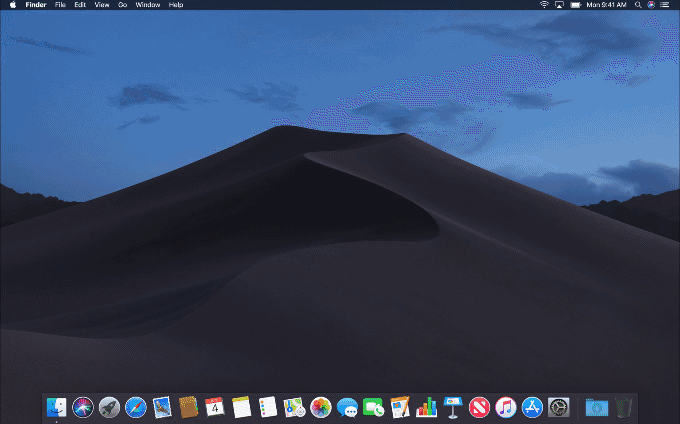Open Spotlight search magnifier icon
This screenshot has width=680, height=424.
(638, 5)
